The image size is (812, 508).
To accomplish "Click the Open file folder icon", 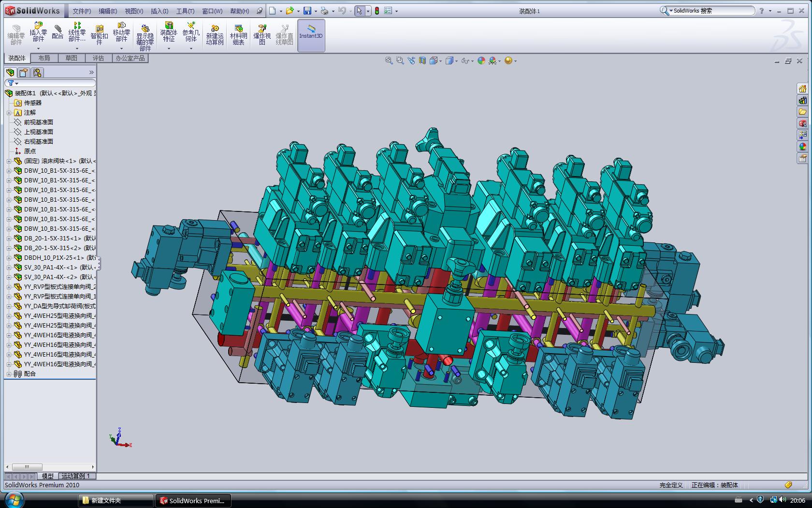I will (290, 11).
